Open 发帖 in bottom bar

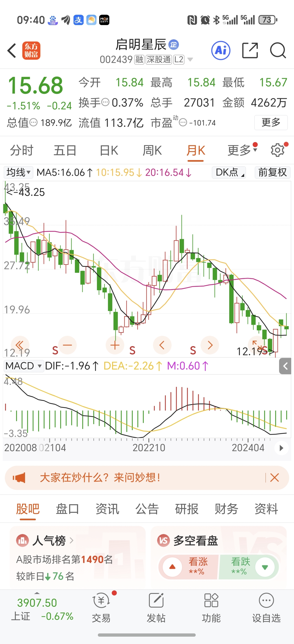click(156, 608)
